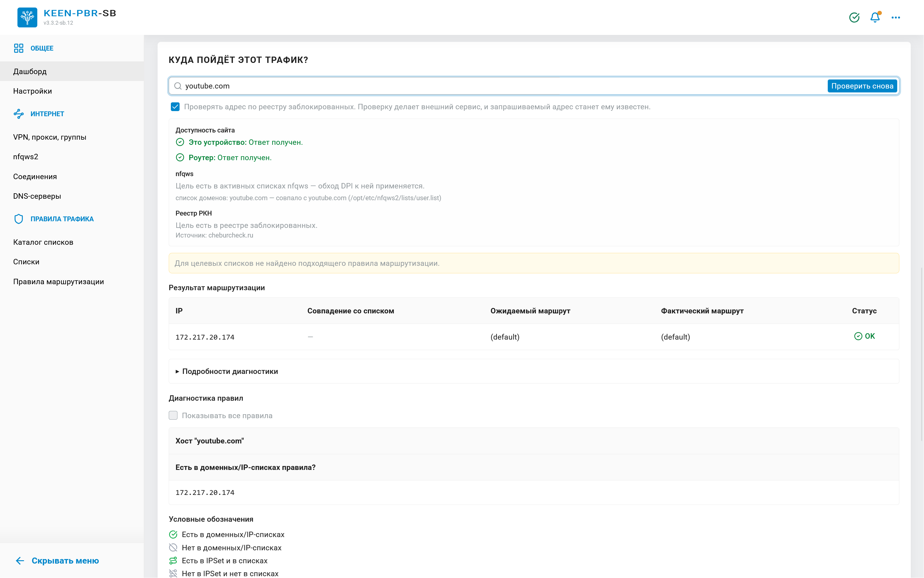
Task: Enable Показывать все правила checkbox
Action: click(x=173, y=415)
